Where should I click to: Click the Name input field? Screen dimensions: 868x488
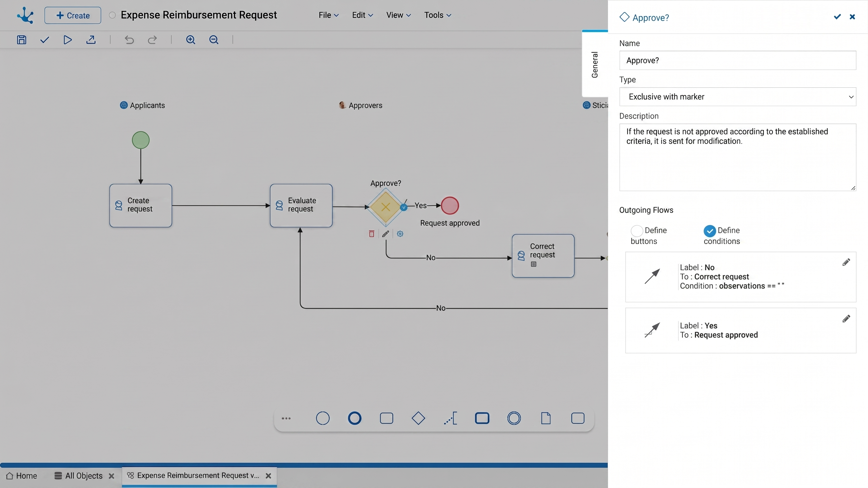(x=737, y=61)
